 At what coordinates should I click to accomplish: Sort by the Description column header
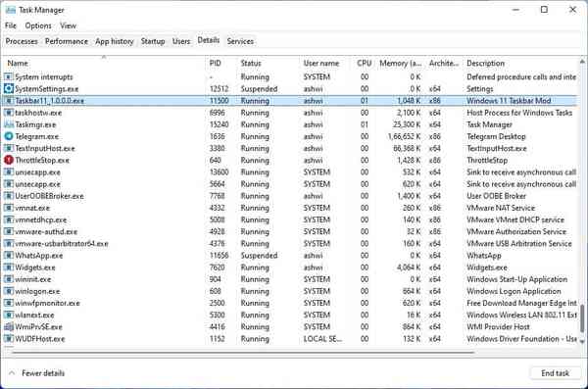point(520,63)
